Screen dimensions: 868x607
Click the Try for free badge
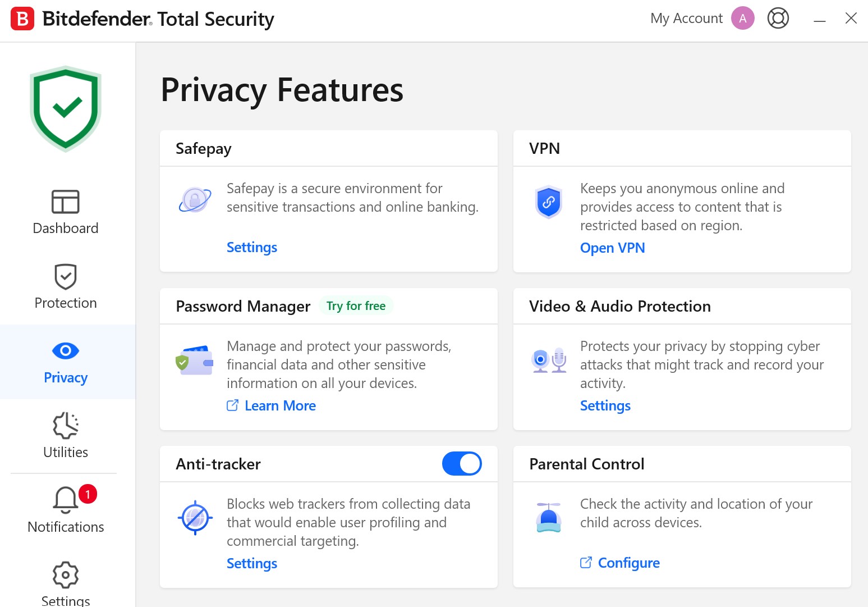point(356,306)
